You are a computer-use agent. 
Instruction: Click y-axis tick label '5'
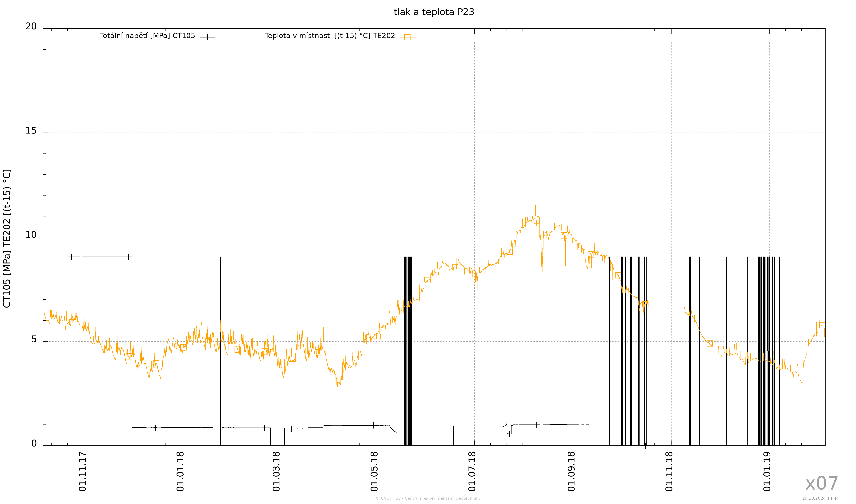[34, 339]
